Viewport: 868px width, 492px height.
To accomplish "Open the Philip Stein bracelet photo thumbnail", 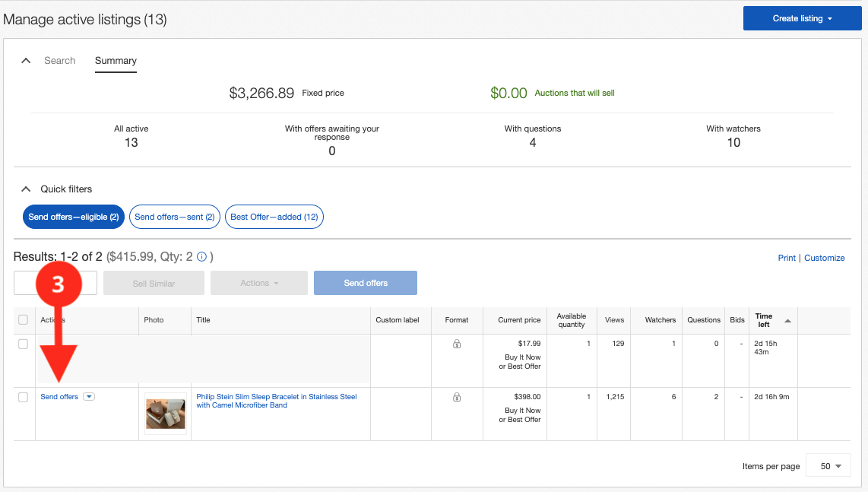I will click(165, 413).
